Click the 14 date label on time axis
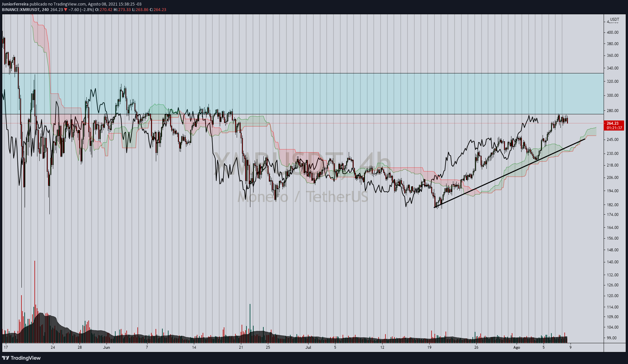 (194, 347)
